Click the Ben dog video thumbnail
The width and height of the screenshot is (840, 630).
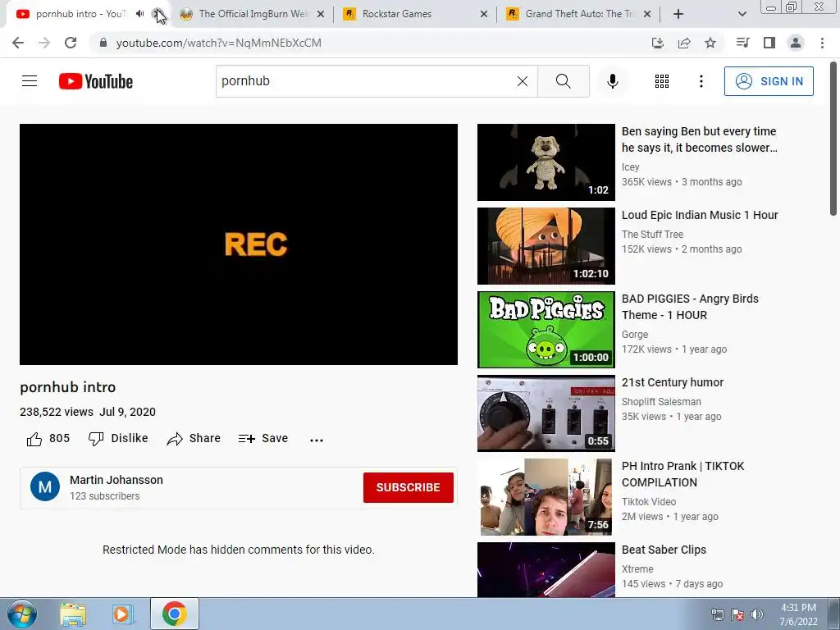coord(546,162)
